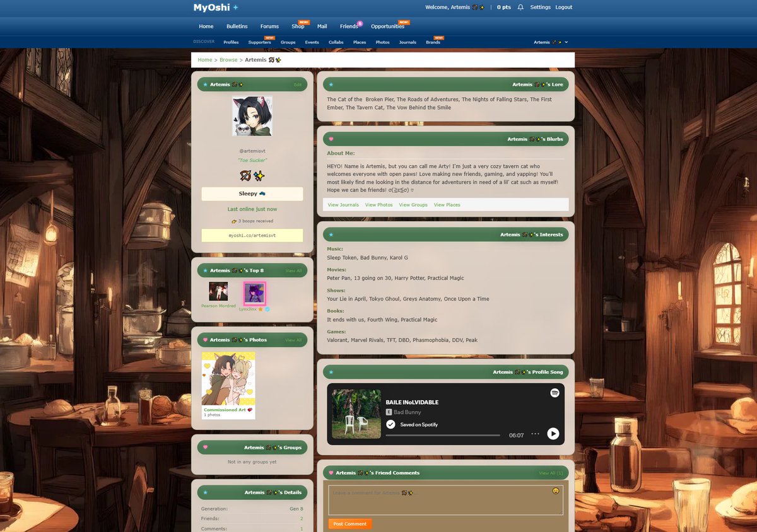Screen dimensions: 757x532
Task: Open Commissioned Art photo thumbnail
Action: pos(228,378)
